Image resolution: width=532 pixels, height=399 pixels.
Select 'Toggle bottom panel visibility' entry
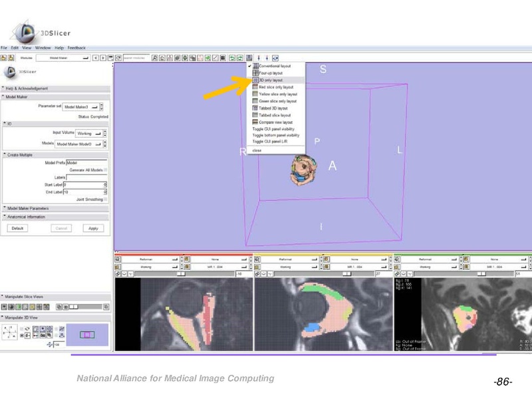click(x=275, y=135)
